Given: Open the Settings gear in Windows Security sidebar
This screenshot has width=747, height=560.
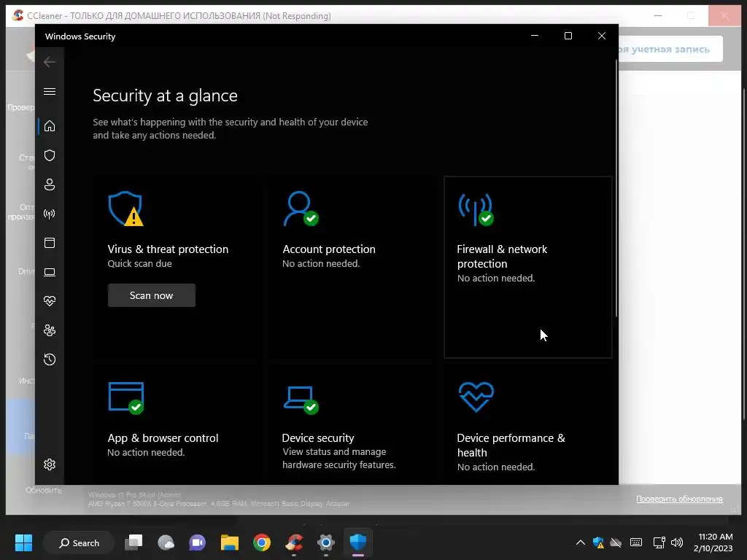Looking at the screenshot, I should 50,464.
